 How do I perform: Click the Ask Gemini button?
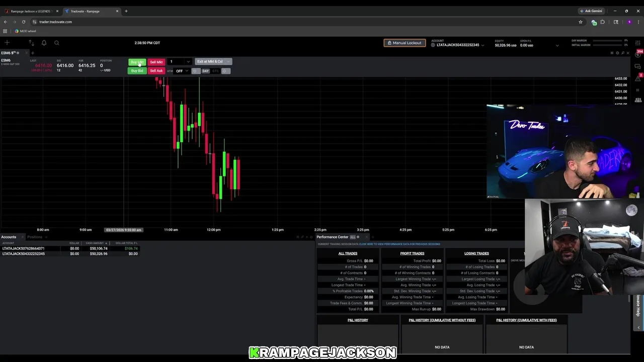click(x=591, y=11)
